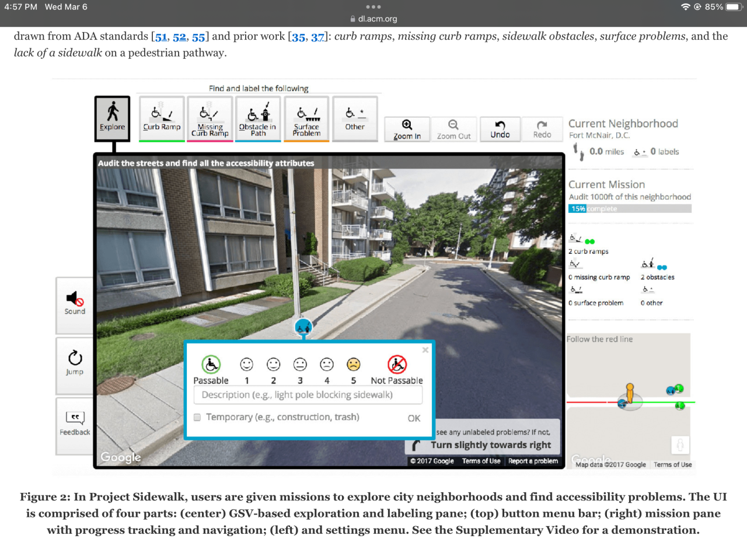Choose severity face rating 5

(x=354, y=365)
